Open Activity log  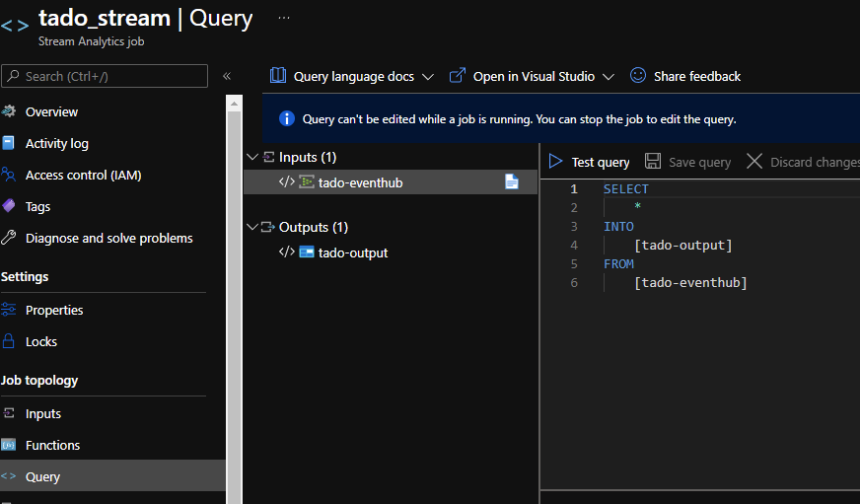point(57,144)
